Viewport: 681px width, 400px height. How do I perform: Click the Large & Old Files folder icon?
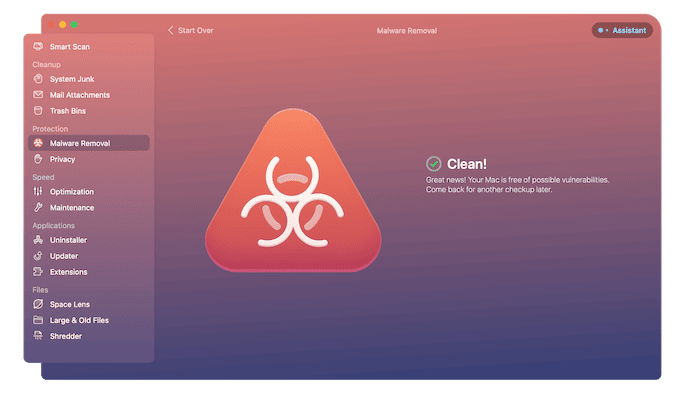[x=38, y=320]
